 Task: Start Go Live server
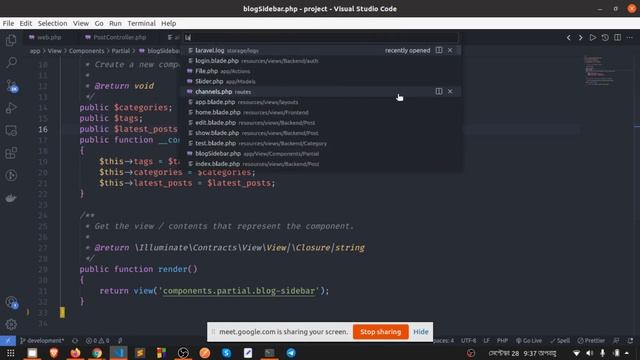(x=529, y=340)
